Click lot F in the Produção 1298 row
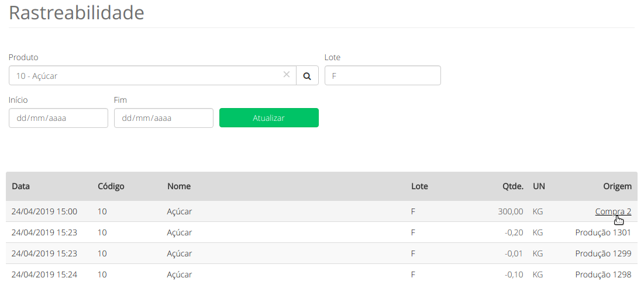Image resolution: width=644 pixels, height=285 pixels. pyautogui.click(x=413, y=274)
